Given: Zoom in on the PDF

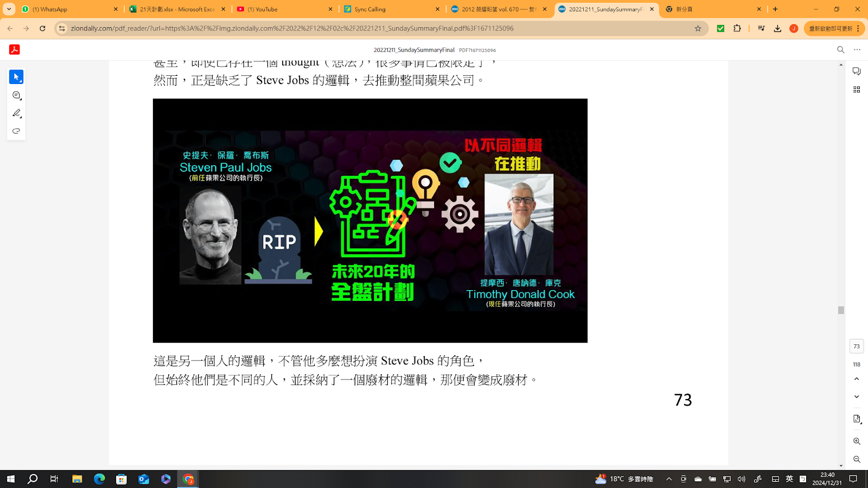Looking at the screenshot, I should pos(857,441).
